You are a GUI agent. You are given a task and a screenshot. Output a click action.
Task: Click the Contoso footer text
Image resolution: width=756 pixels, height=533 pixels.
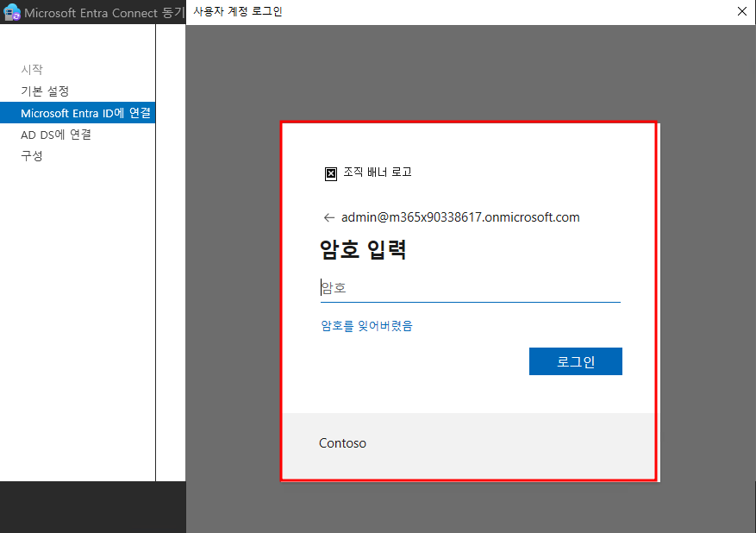(x=342, y=443)
